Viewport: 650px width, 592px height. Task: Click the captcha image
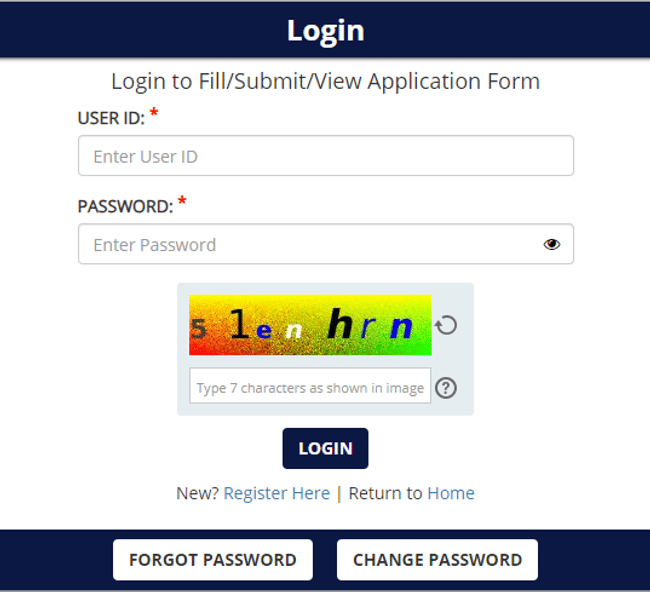click(310, 325)
